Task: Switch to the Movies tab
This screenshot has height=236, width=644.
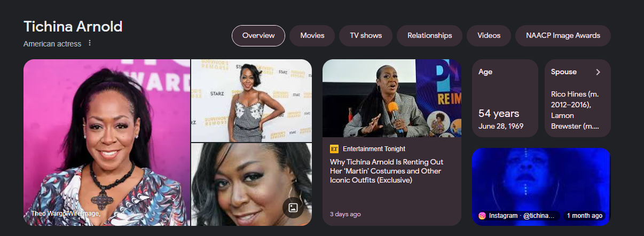Action: click(x=312, y=36)
